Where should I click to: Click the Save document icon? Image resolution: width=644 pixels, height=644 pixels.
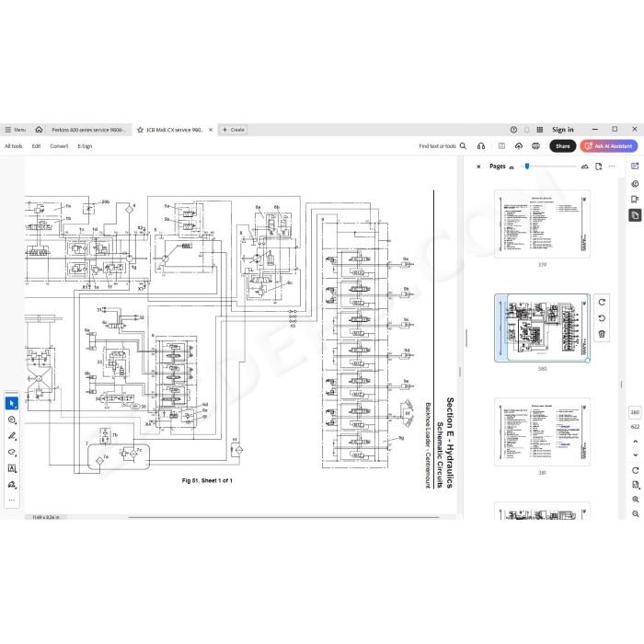[x=501, y=146]
